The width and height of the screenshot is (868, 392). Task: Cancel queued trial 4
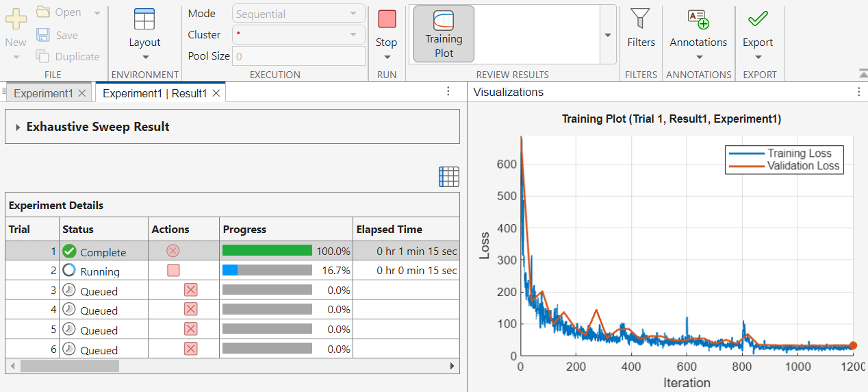click(191, 309)
